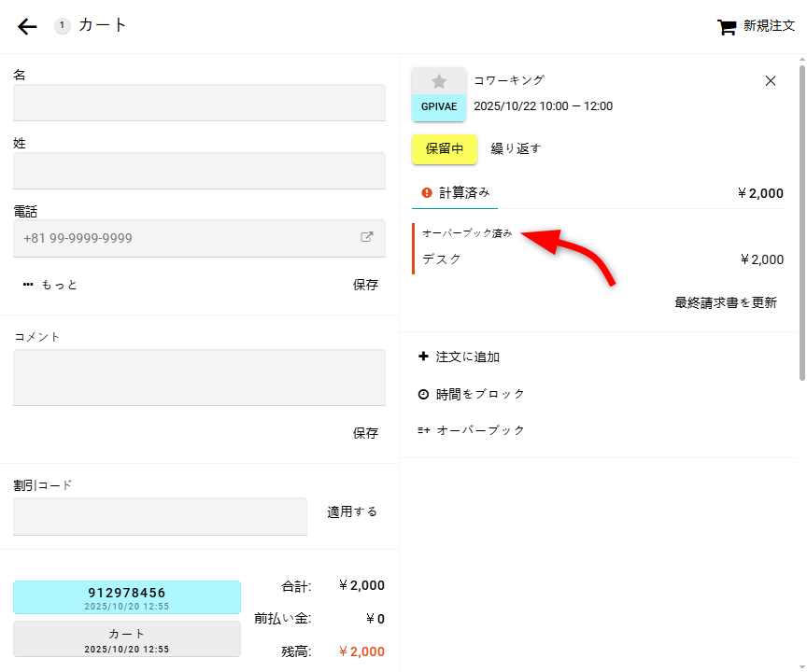Click the 計算済み warning tab
This screenshot has width=807, height=672.
[x=456, y=193]
